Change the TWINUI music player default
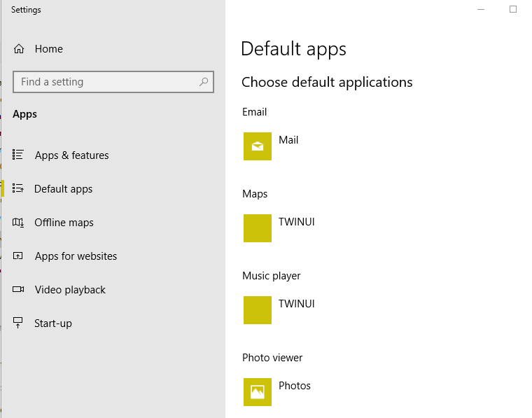This screenshot has width=532, height=418. [297, 304]
